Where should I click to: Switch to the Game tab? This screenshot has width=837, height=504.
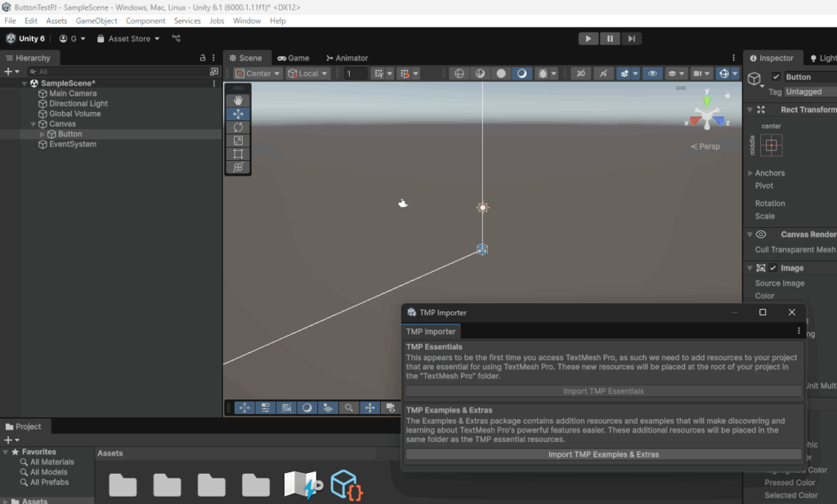coord(293,58)
